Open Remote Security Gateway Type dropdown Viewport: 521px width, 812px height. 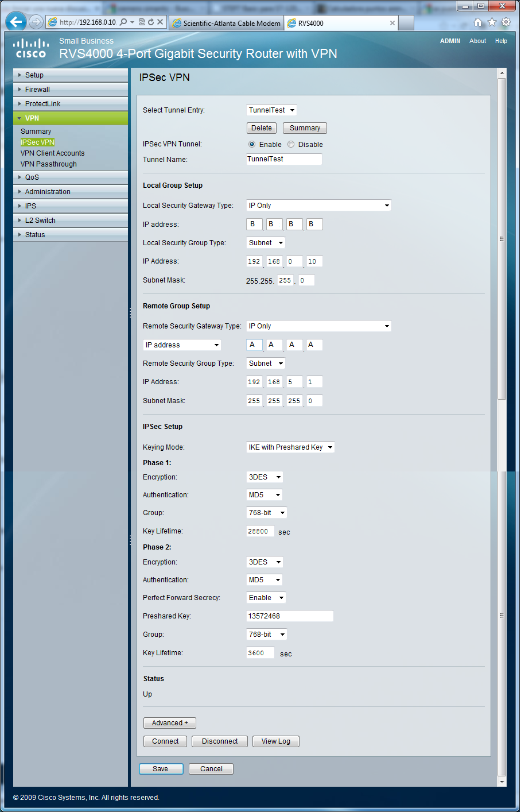[x=319, y=326]
